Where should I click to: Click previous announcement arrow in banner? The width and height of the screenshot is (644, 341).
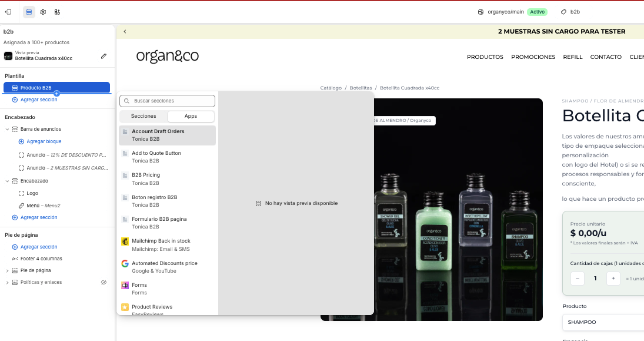125,32
